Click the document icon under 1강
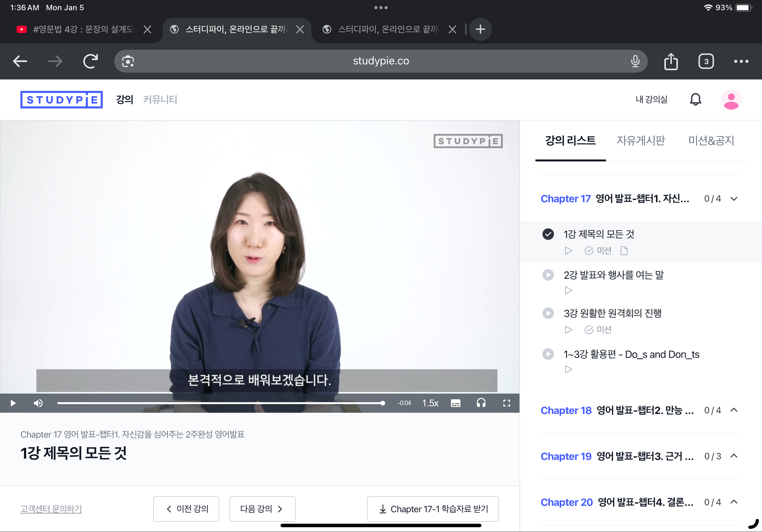This screenshot has height=532, width=762. click(x=624, y=251)
